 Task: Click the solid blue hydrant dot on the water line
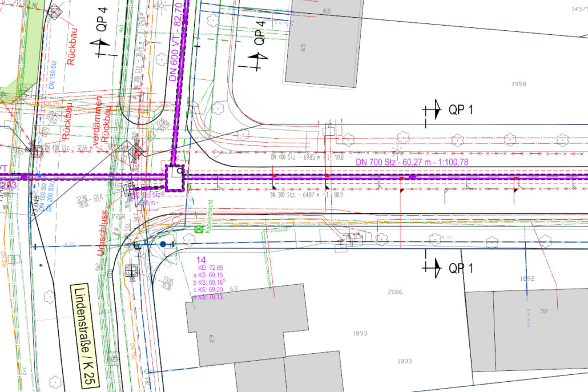coord(163,244)
